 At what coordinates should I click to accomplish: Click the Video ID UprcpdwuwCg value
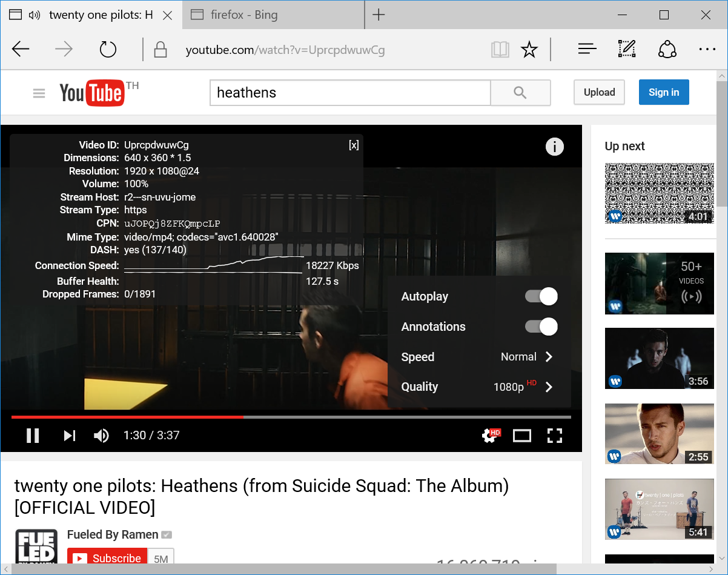click(156, 145)
